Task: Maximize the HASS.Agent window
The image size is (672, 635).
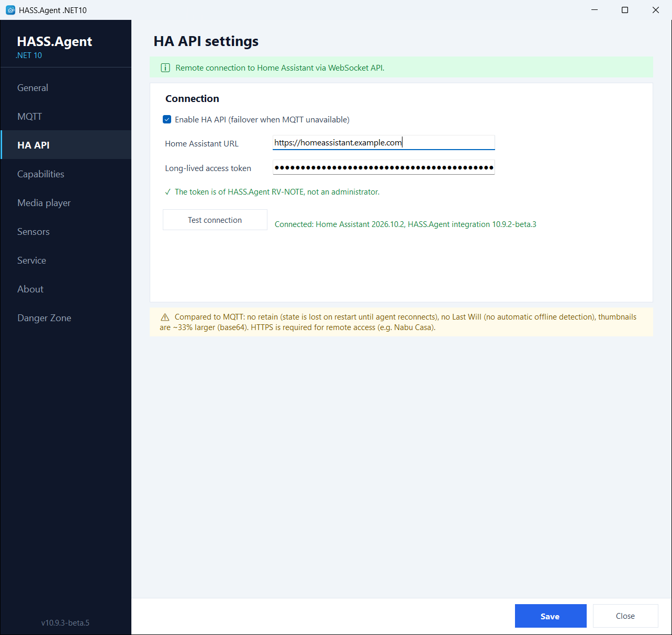Action: [x=624, y=10]
